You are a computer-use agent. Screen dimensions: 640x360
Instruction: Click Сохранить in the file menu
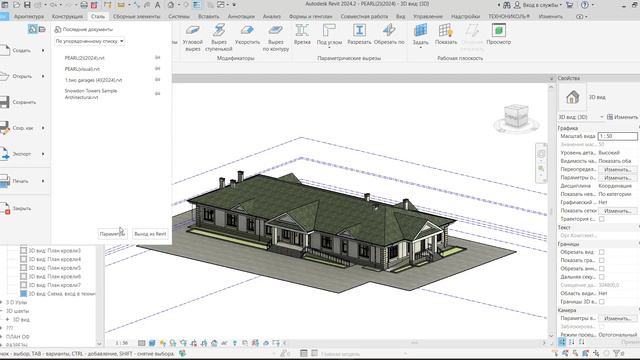24,102
